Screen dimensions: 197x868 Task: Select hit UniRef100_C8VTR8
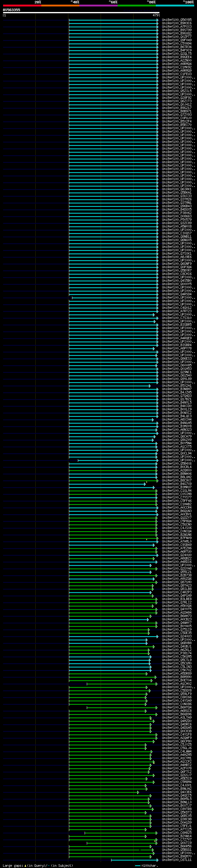click(x=177, y=809)
